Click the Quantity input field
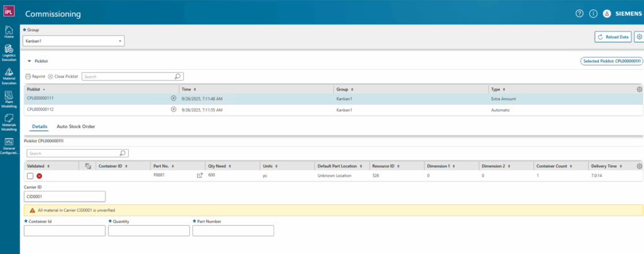This screenshot has height=254, width=644. pyautogui.click(x=149, y=231)
